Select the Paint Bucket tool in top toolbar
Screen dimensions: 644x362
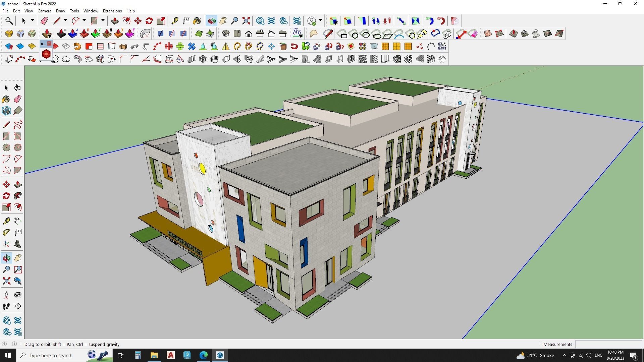[x=197, y=21]
